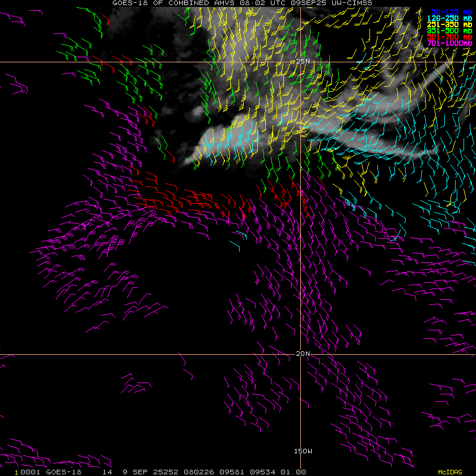Click the McIDAS label in bottom corner
The width and height of the screenshot is (476, 476).
(450, 471)
